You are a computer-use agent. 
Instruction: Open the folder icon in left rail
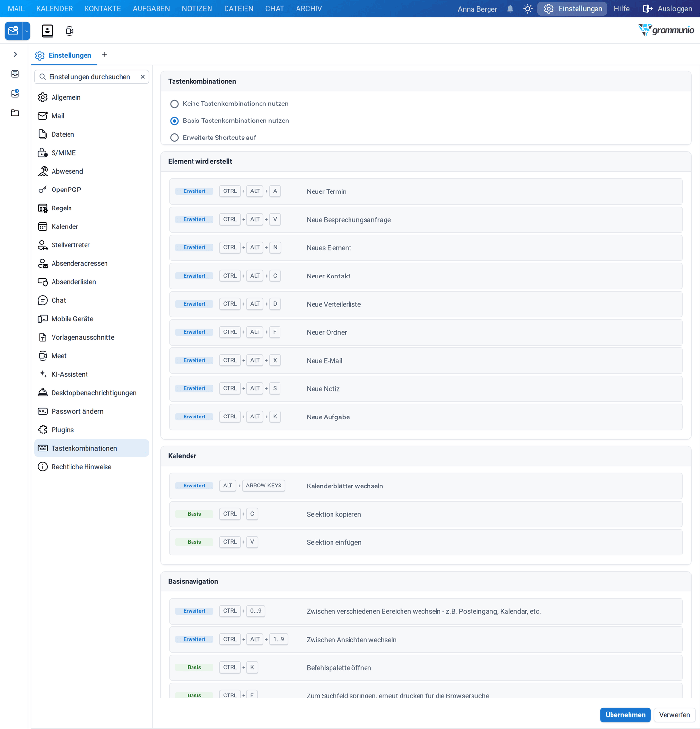(15, 113)
